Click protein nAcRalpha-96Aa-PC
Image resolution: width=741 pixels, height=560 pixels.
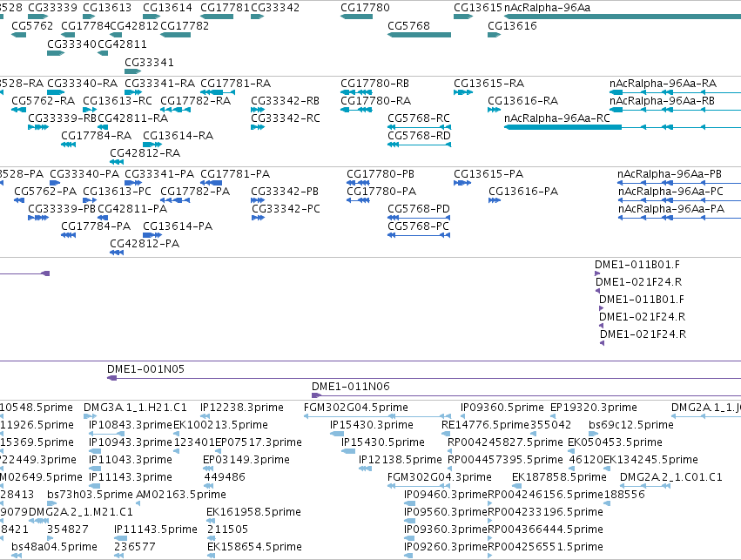tap(670, 192)
